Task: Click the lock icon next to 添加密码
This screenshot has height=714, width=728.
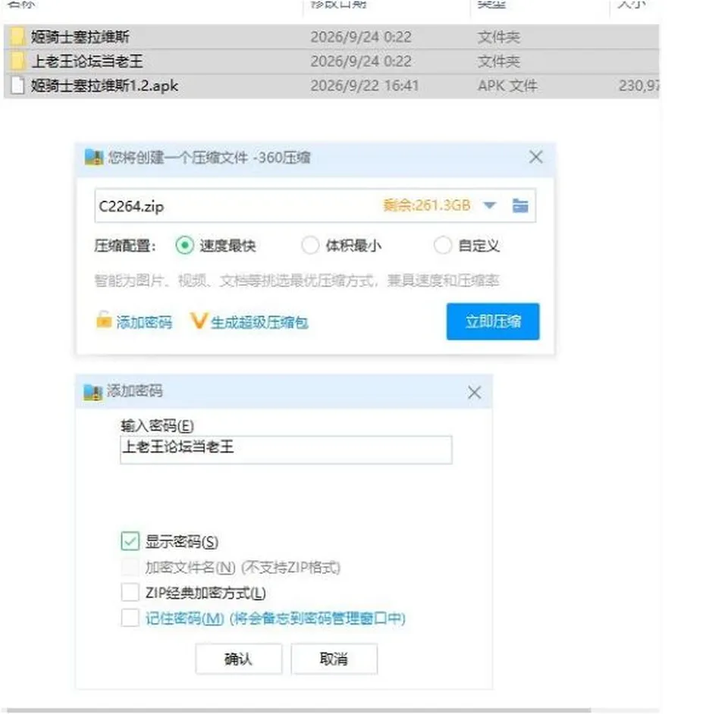Action: pyautogui.click(x=104, y=320)
